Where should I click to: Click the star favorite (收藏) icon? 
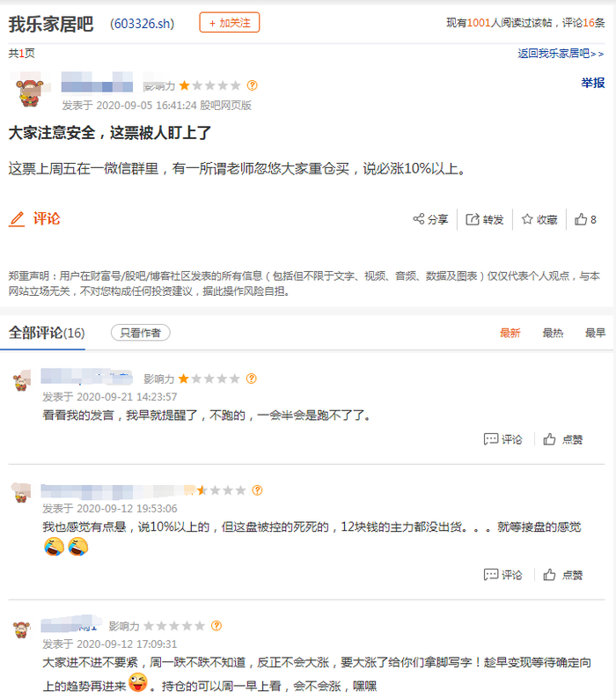click(527, 219)
